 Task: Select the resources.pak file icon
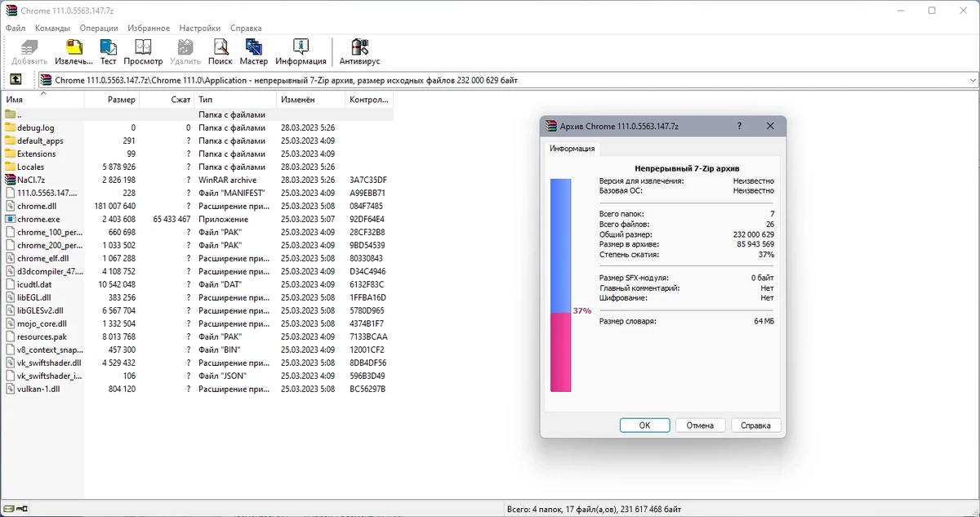coord(11,336)
